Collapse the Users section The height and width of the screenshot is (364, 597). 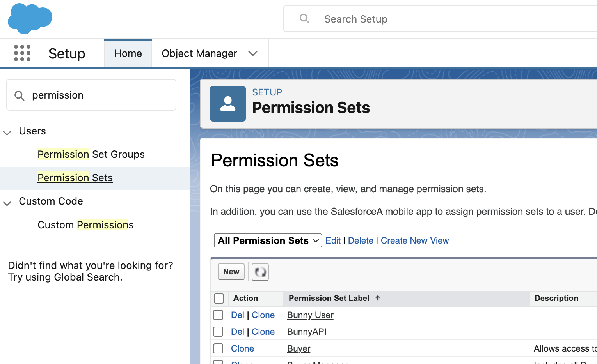pyautogui.click(x=7, y=133)
